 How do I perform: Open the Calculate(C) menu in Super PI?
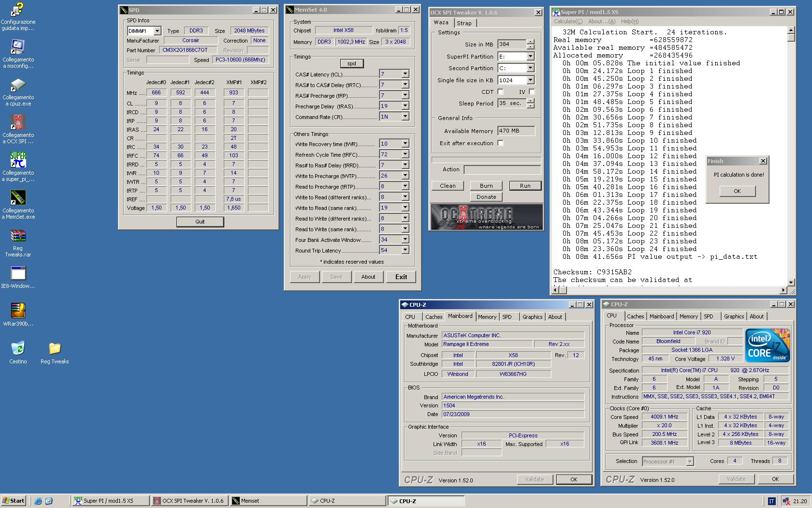click(x=568, y=21)
